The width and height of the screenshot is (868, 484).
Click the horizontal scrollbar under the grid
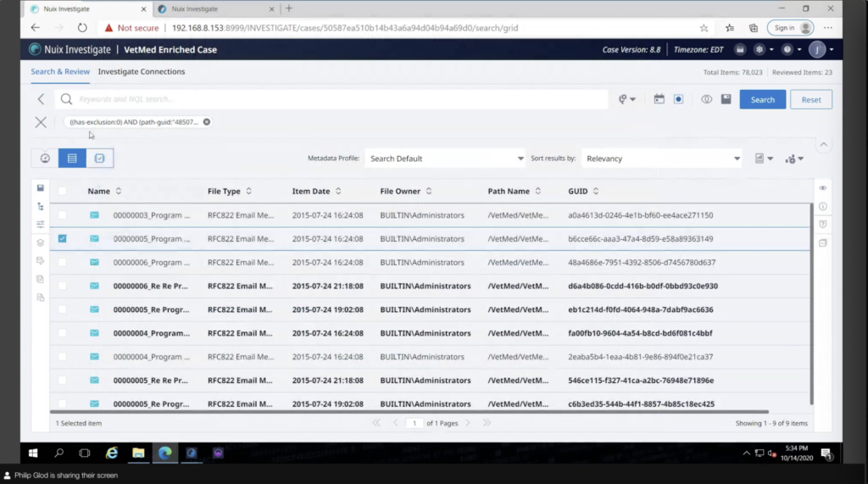pyautogui.click(x=409, y=411)
